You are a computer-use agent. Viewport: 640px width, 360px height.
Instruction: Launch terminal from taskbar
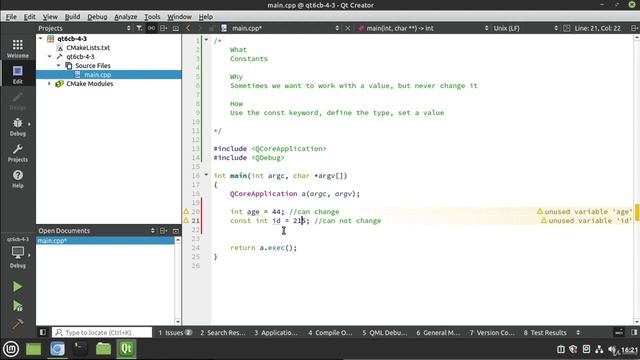[80, 349]
